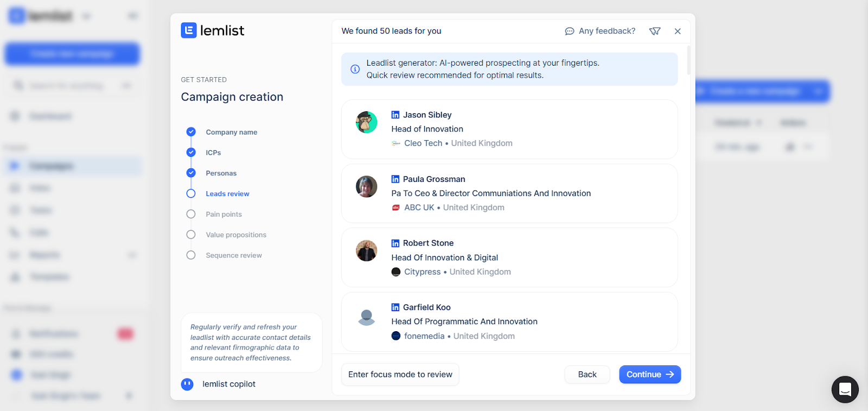The height and width of the screenshot is (411, 868).
Task: Click Jason Sibley's avatar picture
Action: coord(366,122)
